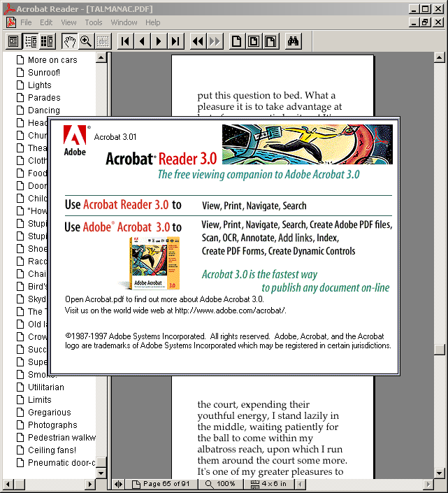Select Thumbnails and Page view button
This screenshot has width=448, height=493.
click(x=47, y=41)
